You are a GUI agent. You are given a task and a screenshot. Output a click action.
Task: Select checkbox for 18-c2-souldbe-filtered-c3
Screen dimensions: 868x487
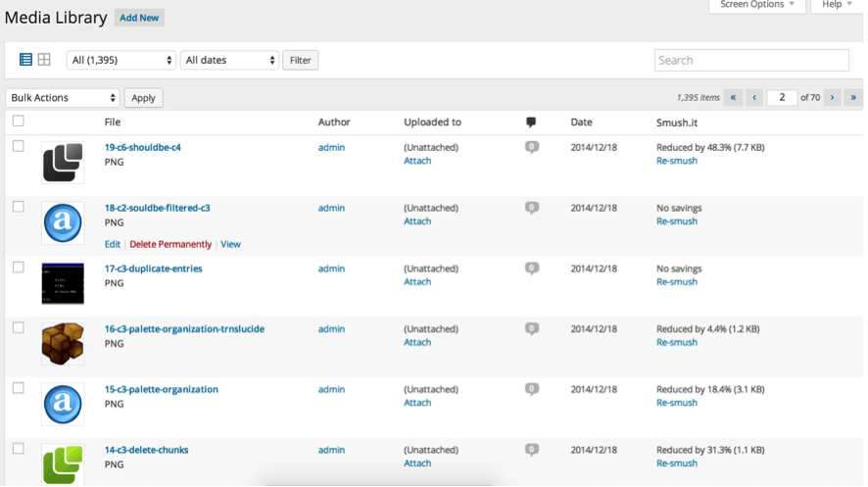coord(19,207)
